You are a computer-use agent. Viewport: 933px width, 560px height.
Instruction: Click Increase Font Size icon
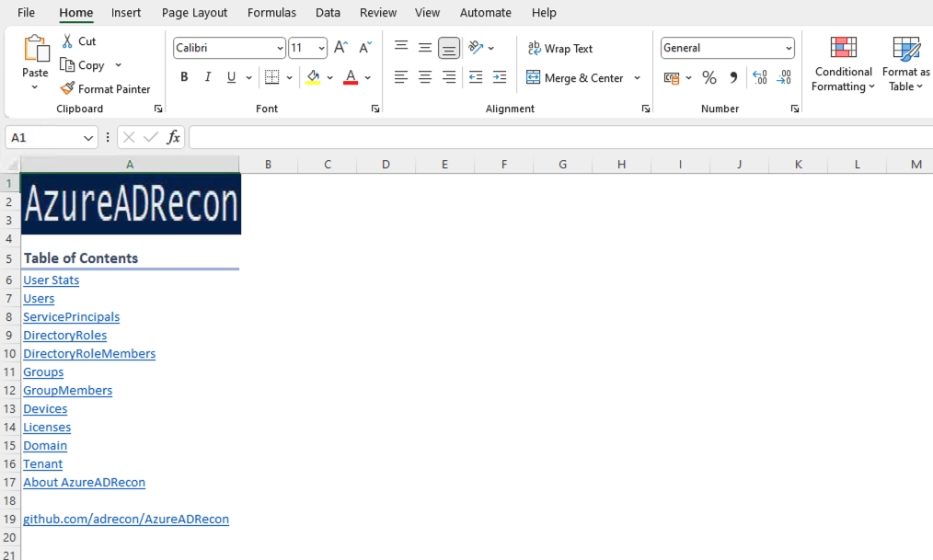pyautogui.click(x=340, y=48)
